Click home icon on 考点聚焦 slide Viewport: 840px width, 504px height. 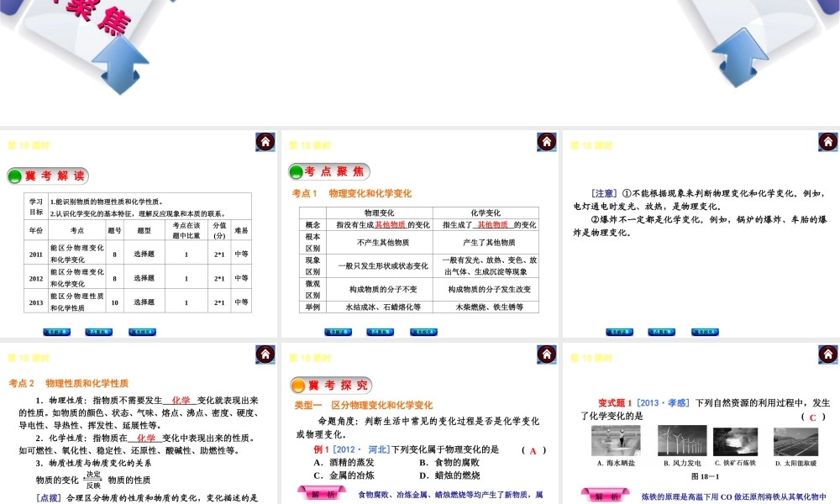(547, 142)
